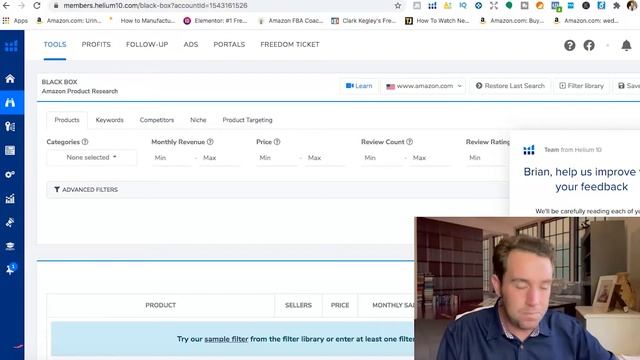The image size is (640, 360).
Task: Click the sample filter link
Action: (226, 339)
